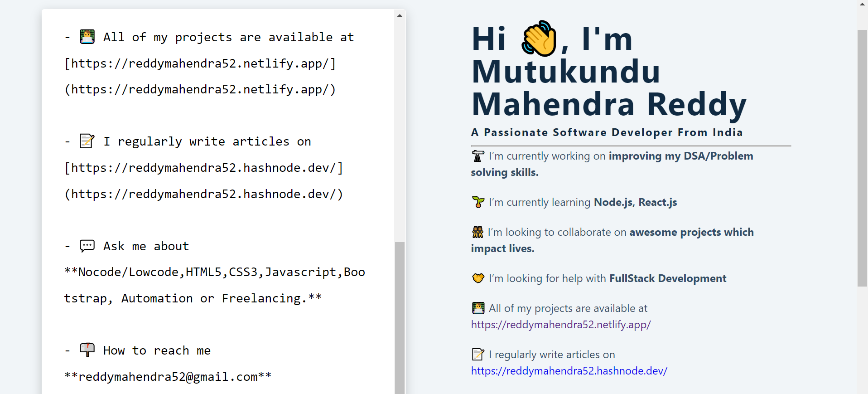The width and height of the screenshot is (868, 394).
Task: Click bold text 'impact lives.'
Action: click(x=502, y=248)
